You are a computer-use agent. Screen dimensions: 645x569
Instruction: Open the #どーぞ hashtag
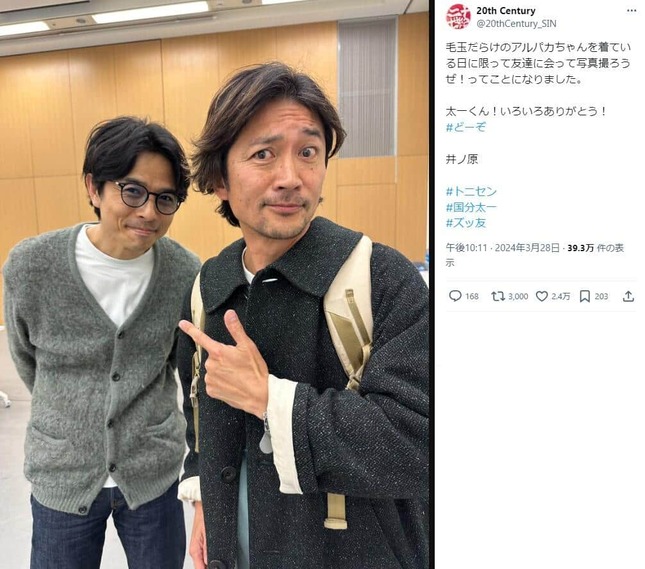coord(466,127)
